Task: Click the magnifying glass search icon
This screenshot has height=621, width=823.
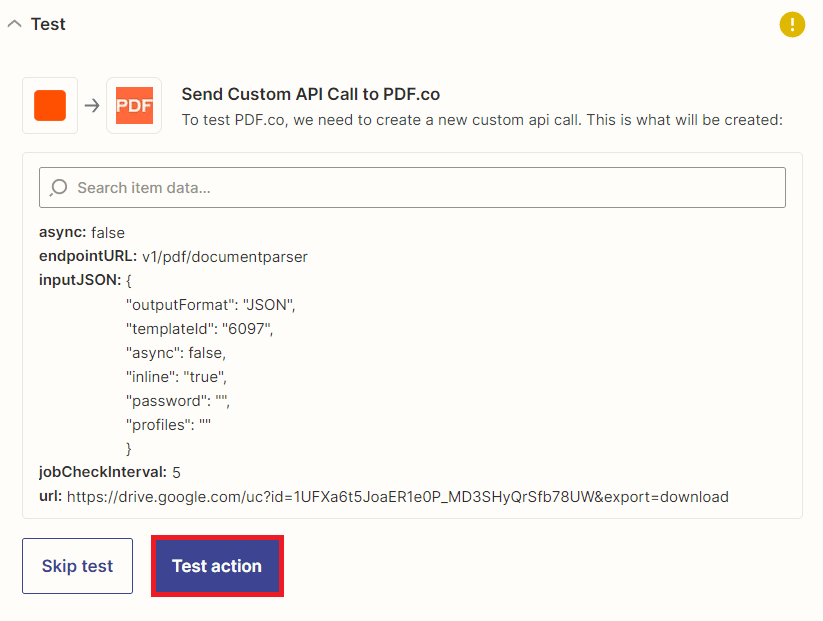Action: pos(60,187)
